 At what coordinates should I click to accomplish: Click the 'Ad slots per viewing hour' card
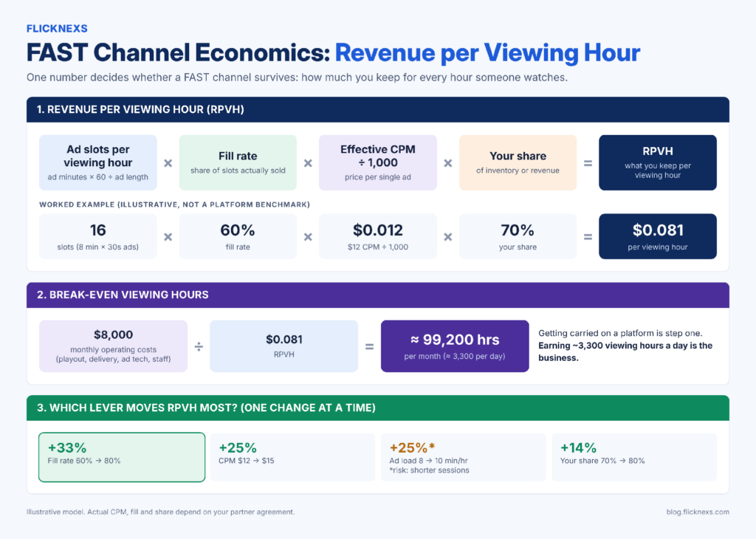(98, 162)
